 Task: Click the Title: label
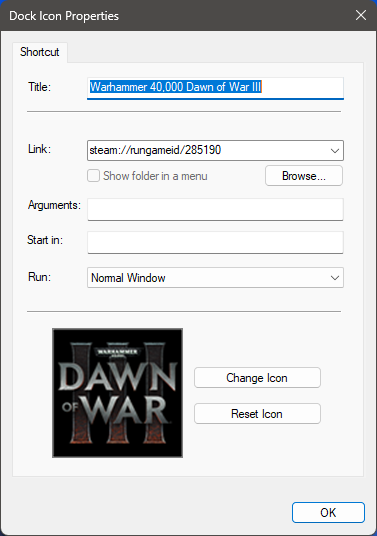pyautogui.click(x=39, y=87)
